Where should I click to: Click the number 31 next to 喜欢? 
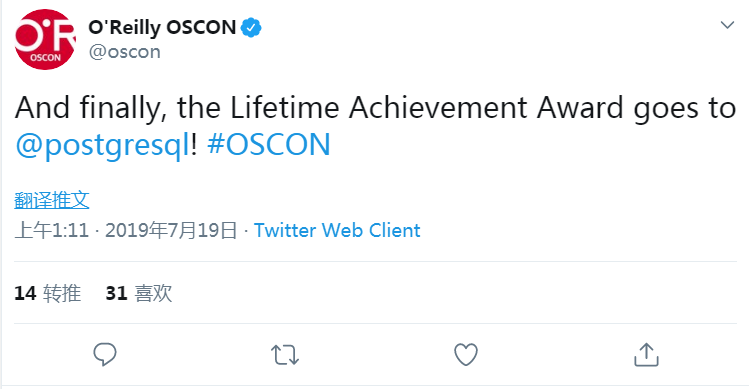(x=116, y=293)
